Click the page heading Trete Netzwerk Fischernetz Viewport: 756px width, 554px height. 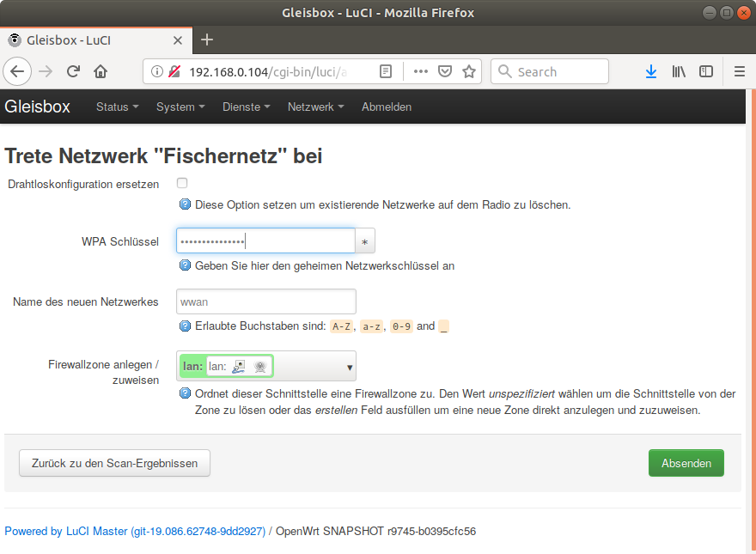coord(163,155)
